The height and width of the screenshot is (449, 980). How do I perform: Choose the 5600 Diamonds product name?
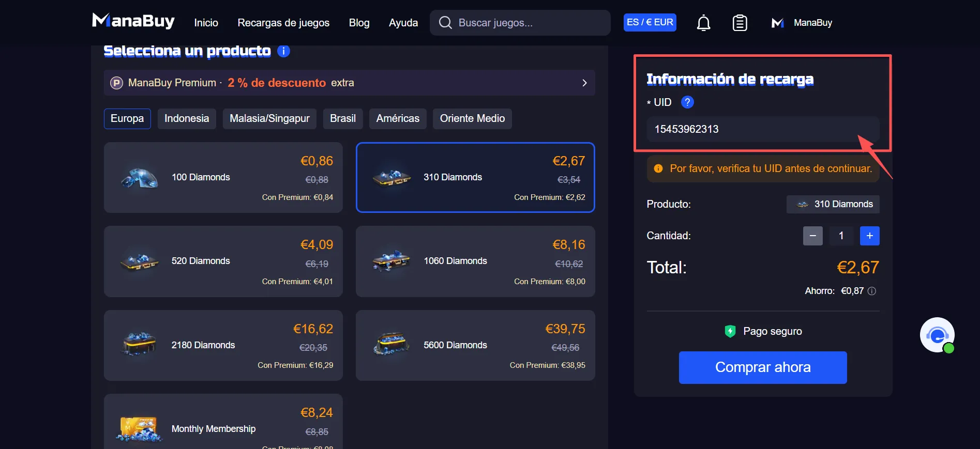[455, 345]
